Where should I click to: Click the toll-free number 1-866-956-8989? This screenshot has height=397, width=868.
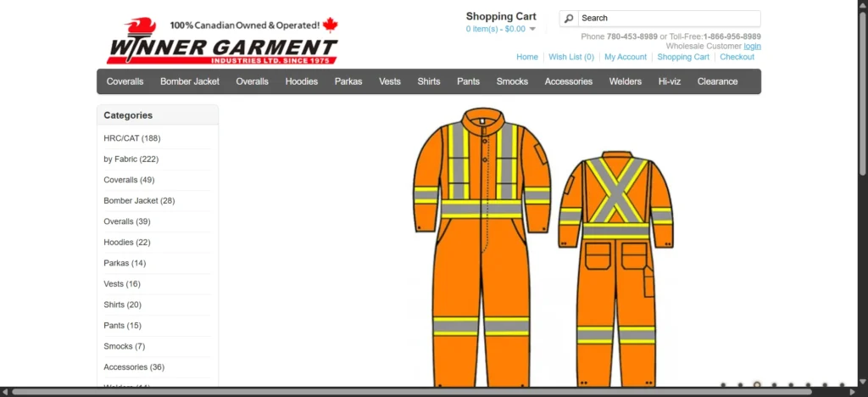732,36
